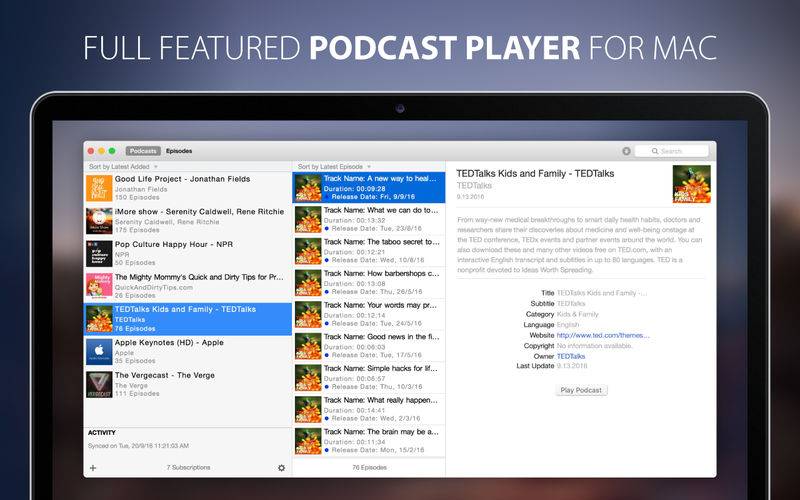800x500 pixels.
Task: Select episode 'Good news in the fi…'
Action: click(369, 345)
